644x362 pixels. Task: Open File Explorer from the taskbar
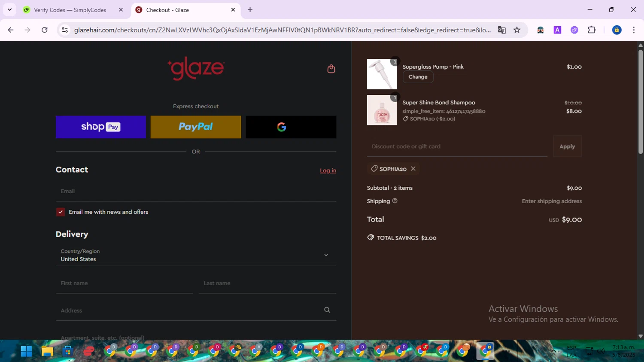point(47,351)
